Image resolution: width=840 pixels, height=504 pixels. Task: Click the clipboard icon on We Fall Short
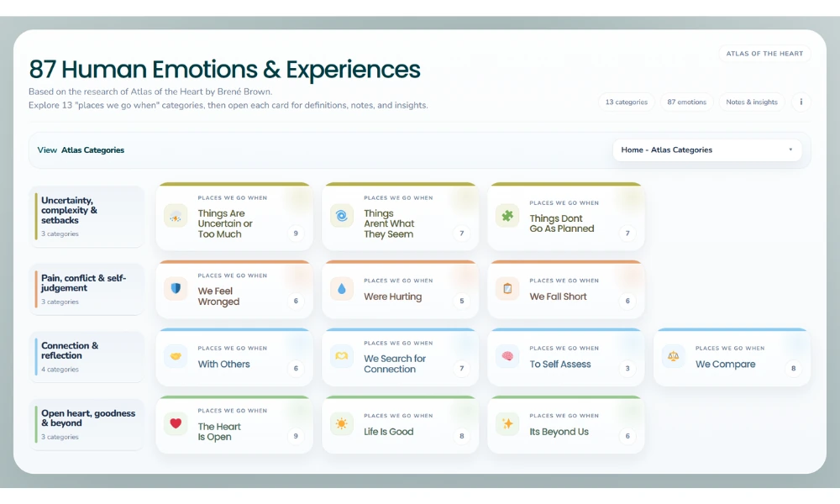[507, 289]
